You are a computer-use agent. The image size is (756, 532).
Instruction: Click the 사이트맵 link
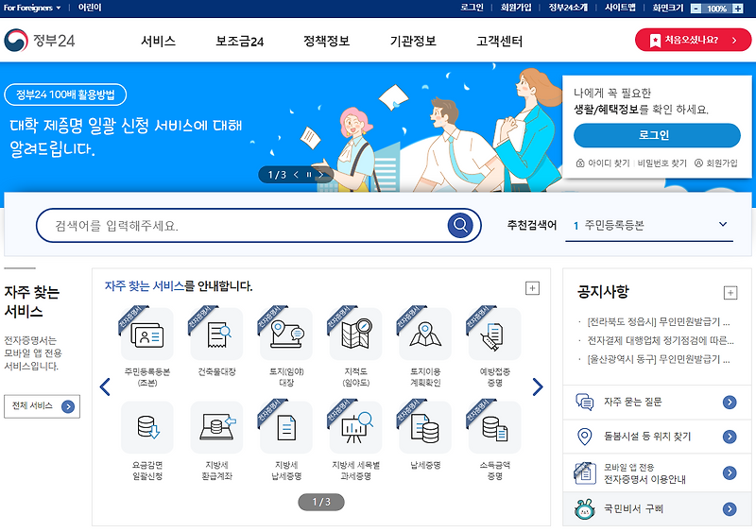point(620,8)
